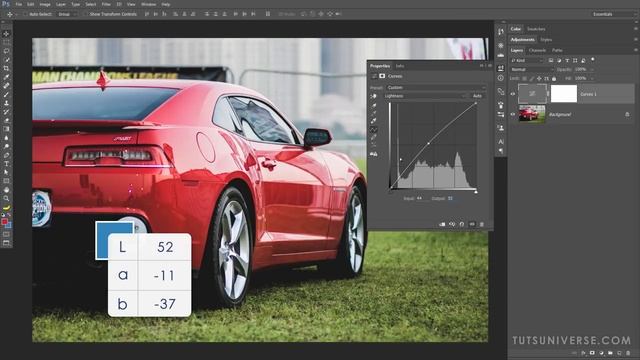640x360 pixels.
Task: Choose edit points curve mode icon
Action: pos(373,129)
